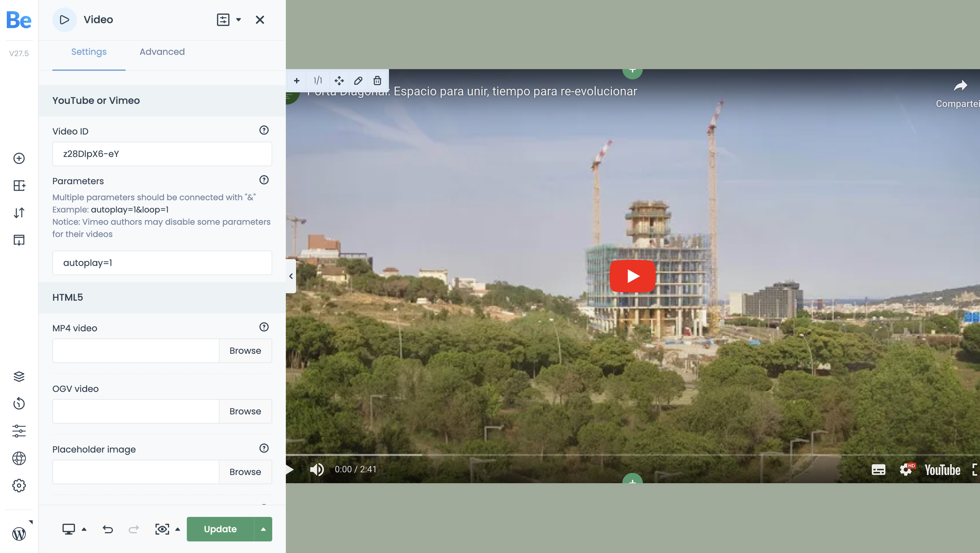This screenshot has height=553, width=980.
Task: Click the WordPress logo icon
Action: tap(19, 534)
